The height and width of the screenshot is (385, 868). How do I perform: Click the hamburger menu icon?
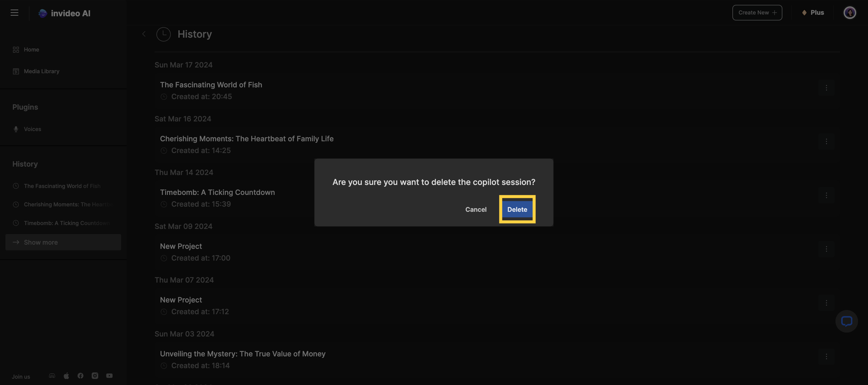14,13
